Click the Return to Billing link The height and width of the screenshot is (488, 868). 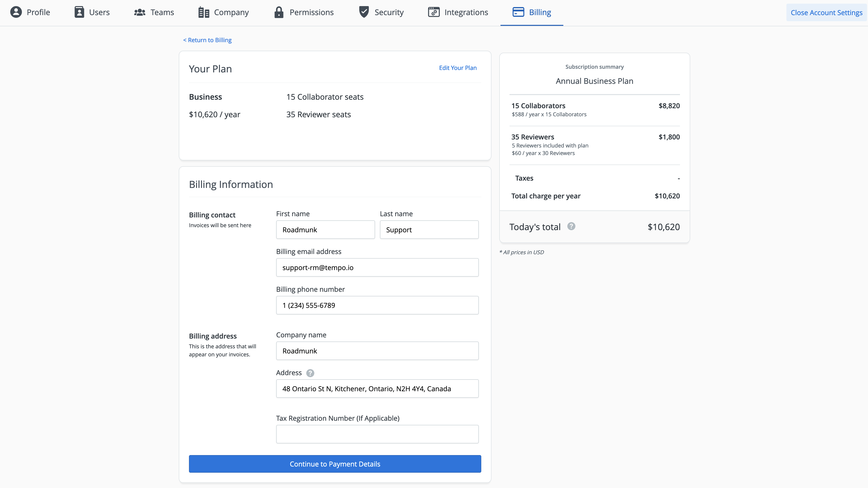tap(207, 40)
